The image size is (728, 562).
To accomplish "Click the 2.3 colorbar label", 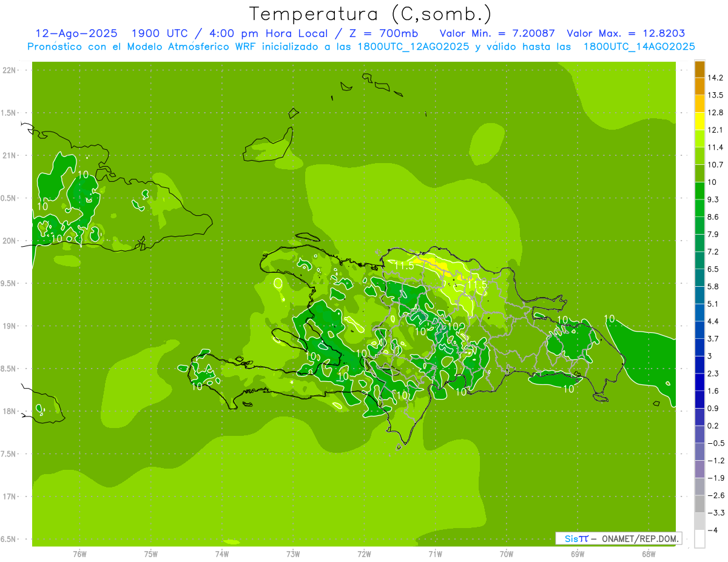I will click(713, 373).
